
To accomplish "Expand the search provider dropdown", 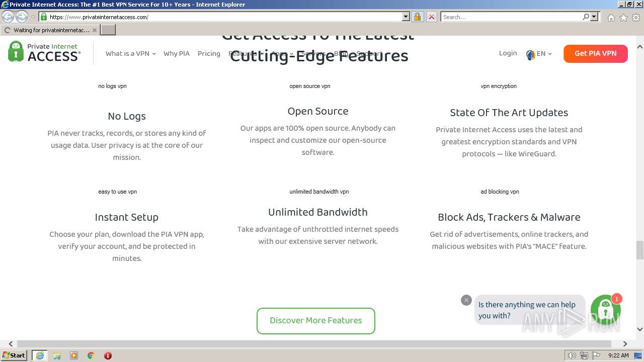I will coord(594,17).
